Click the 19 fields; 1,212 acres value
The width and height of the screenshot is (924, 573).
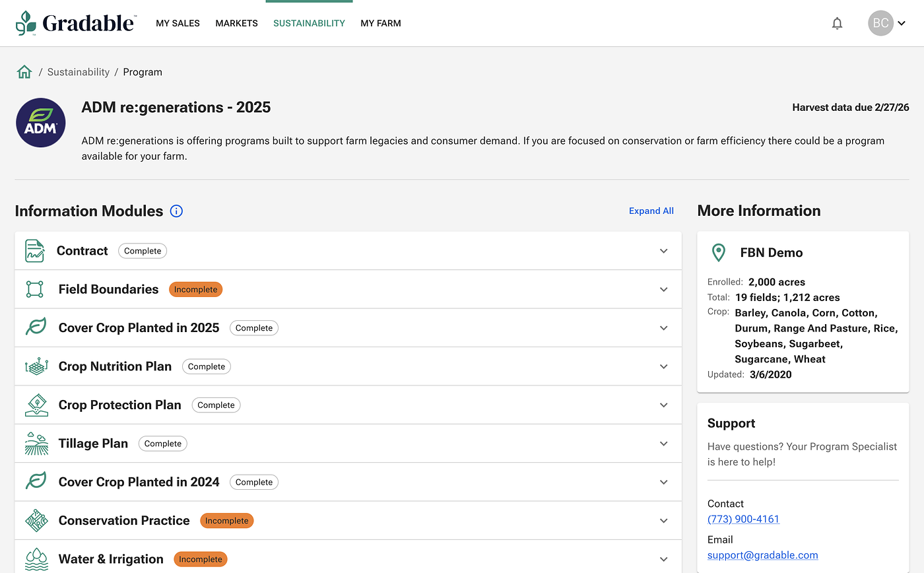[787, 297]
